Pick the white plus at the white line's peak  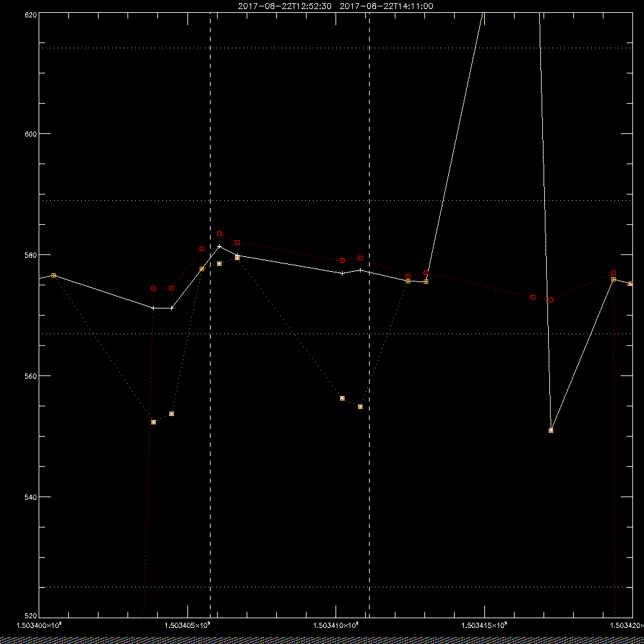pos(220,246)
